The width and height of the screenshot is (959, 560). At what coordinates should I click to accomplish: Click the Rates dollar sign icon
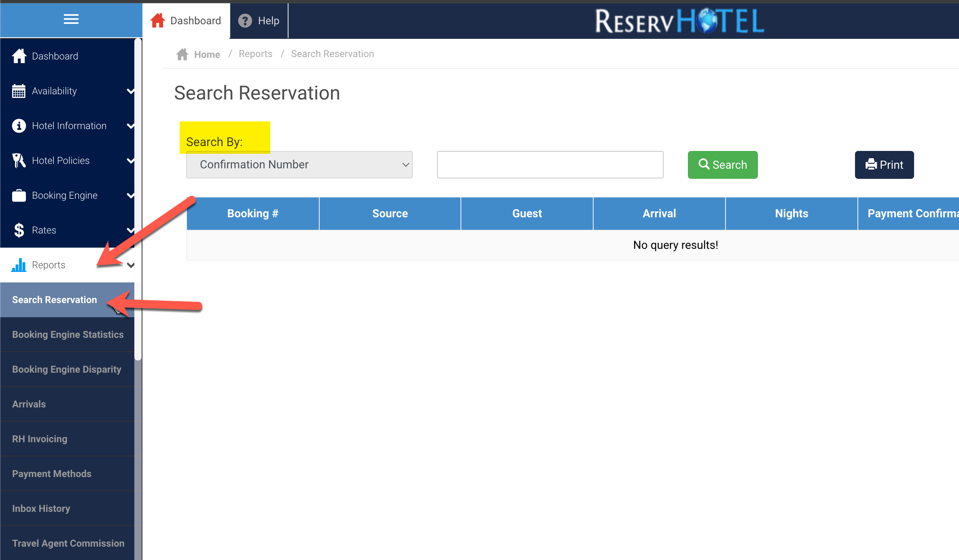pyautogui.click(x=19, y=230)
